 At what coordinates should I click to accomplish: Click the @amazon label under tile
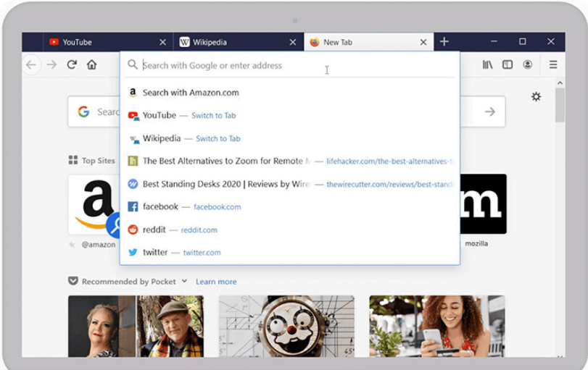coord(99,245)
